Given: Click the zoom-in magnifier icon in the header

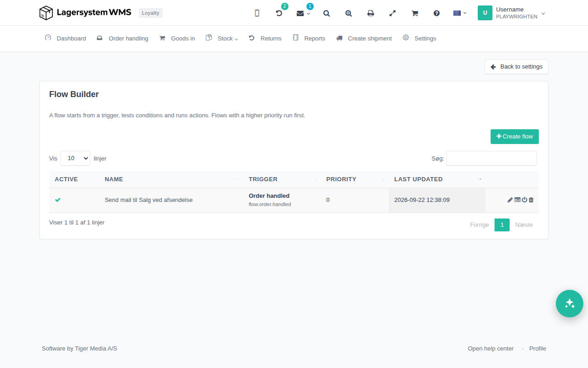Looking at the screenshot, I should [349, 13].
